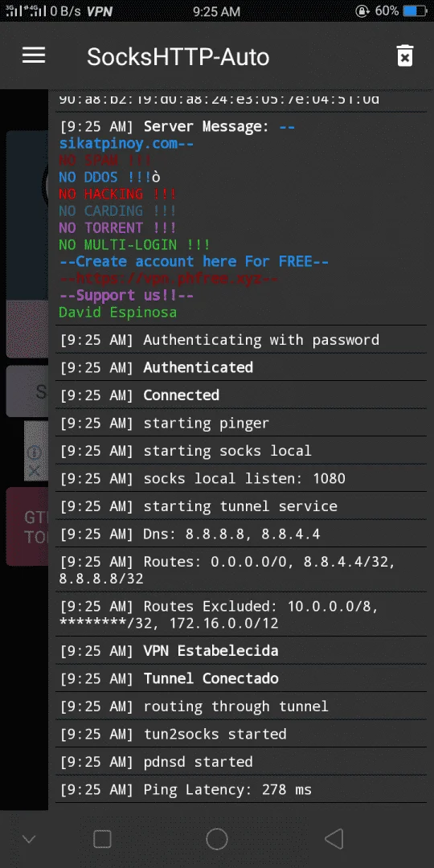The height and width of the screenshot is (868, 434).
Task: Hide navigation bar with down chevron
Action: click(x=29, y=839)
